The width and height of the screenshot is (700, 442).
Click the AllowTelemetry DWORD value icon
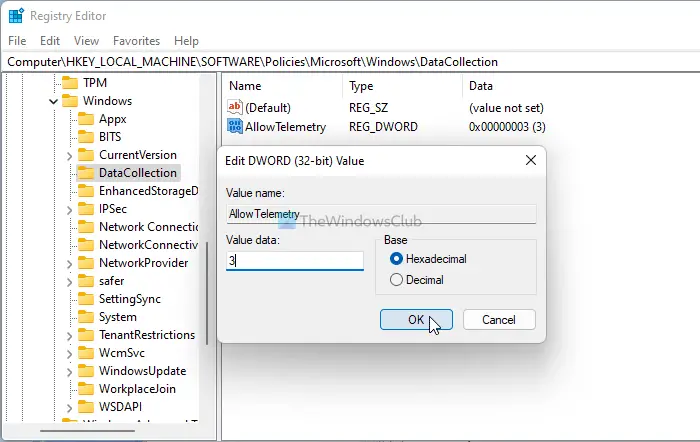(235, 126)
